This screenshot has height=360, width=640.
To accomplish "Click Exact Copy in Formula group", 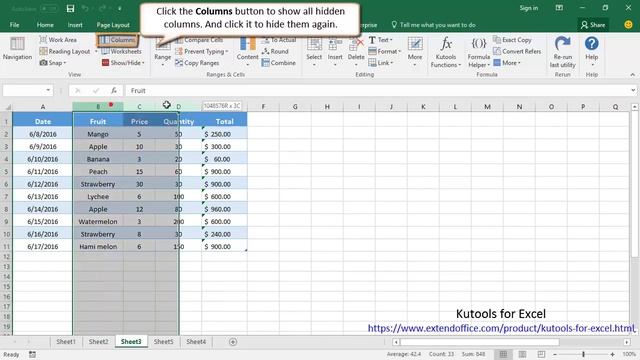I will coord(512,40).
